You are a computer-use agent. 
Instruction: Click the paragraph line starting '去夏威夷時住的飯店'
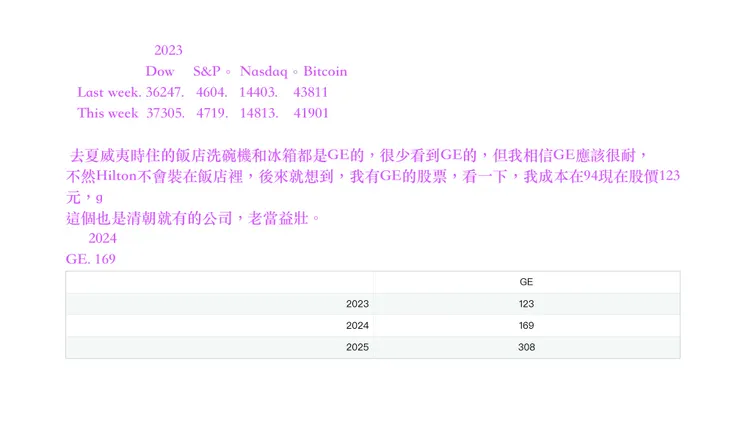tap(359, 155)
